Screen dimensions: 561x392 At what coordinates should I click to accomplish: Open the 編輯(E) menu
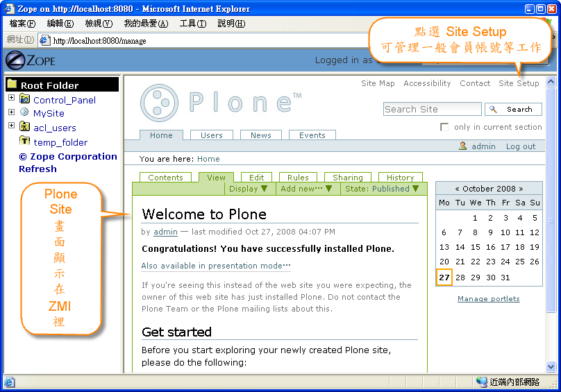tap(60, 24)
